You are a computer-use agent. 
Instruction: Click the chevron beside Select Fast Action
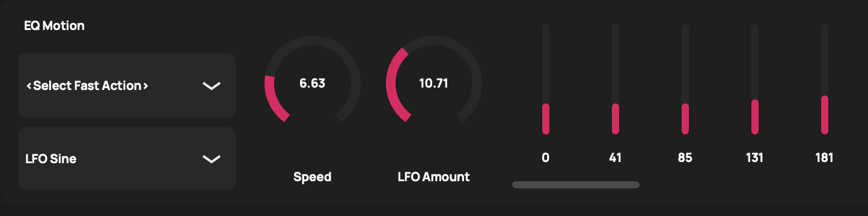click(211, 86)
